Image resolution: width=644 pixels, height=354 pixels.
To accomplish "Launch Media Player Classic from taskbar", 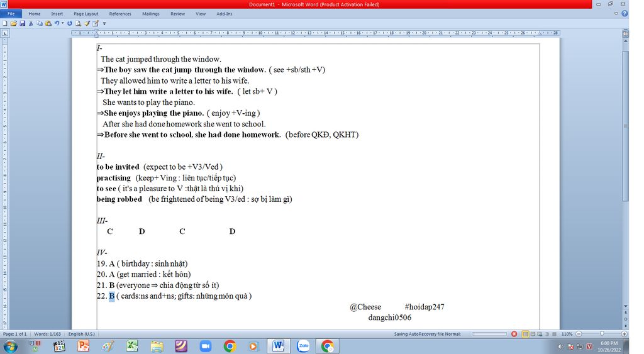I will (60, 346).
